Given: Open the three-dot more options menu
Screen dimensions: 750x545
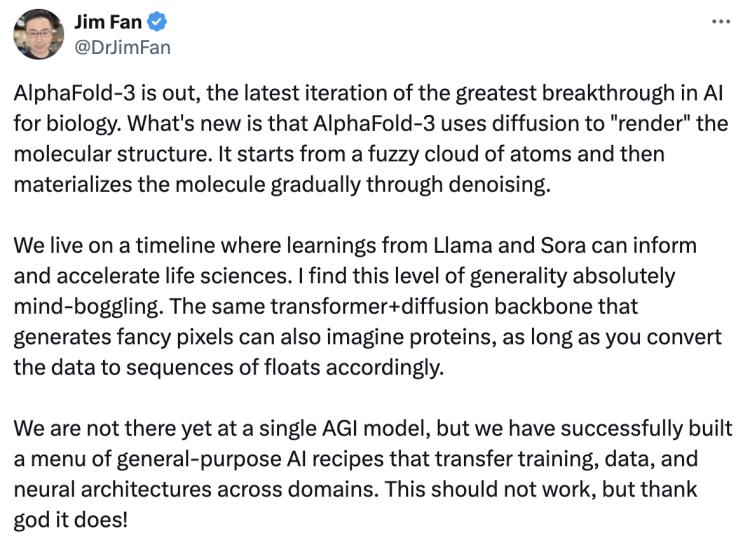Looking at the screenshot, I should point(720,21).
